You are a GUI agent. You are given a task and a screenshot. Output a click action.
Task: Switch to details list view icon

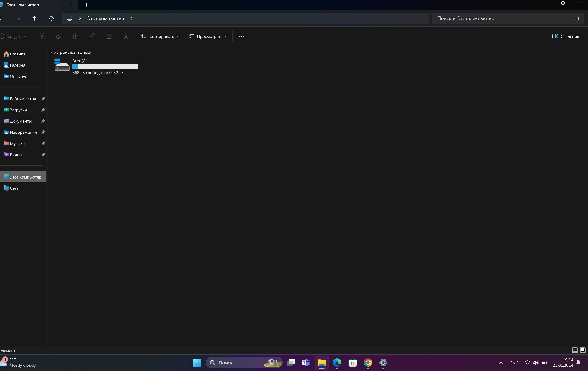point(575,350)
